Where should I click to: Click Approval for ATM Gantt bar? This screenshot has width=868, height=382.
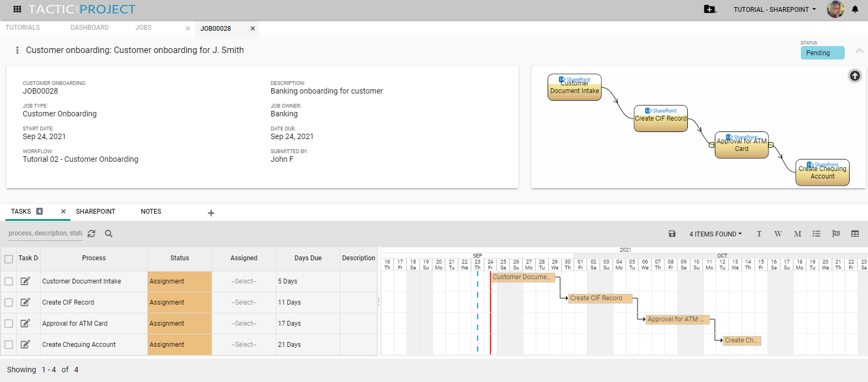click(678, 319)
